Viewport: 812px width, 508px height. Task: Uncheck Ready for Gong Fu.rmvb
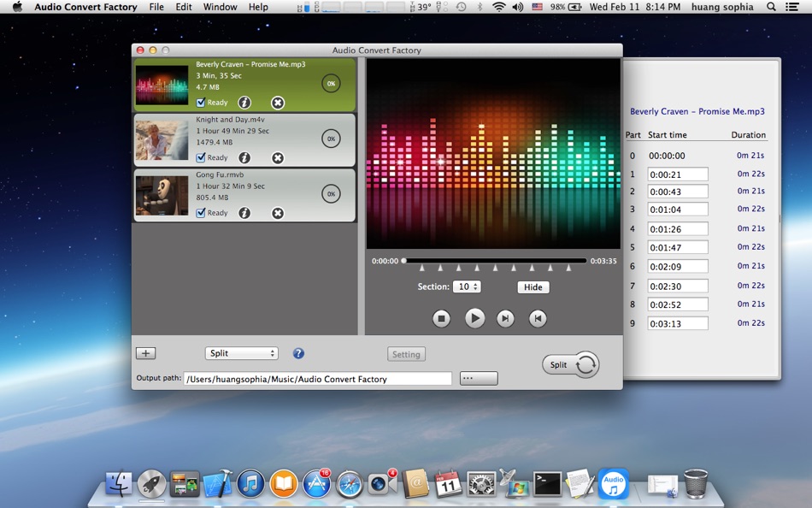(x=201, y=213)
